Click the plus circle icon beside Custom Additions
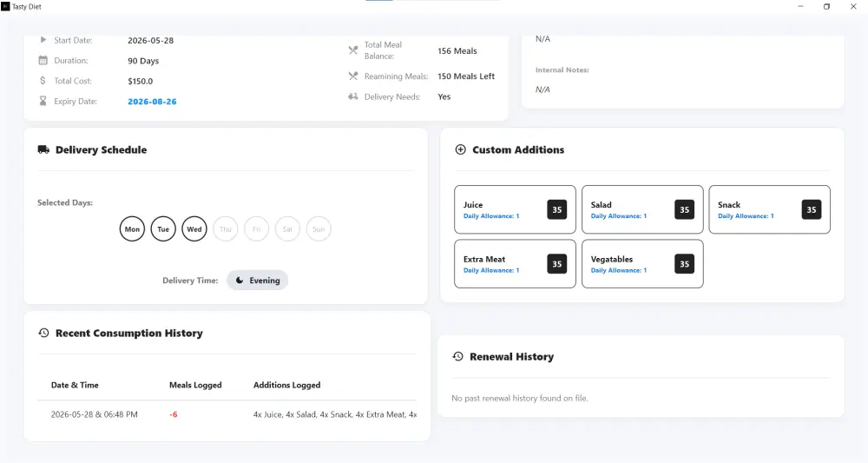Screen dimensions: 868x463 [460, 149]
